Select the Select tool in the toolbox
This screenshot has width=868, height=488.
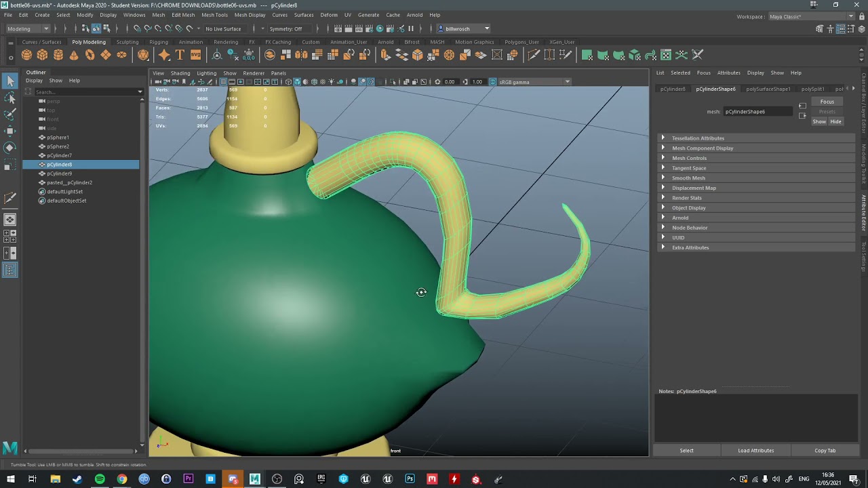point(10,81)
